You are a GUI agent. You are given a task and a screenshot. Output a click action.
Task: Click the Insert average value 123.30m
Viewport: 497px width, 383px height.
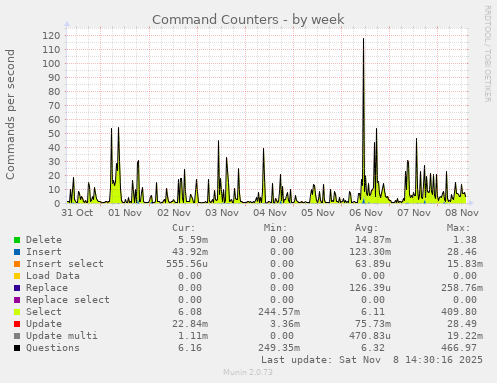pyautogui.click(x=370, y=252)
